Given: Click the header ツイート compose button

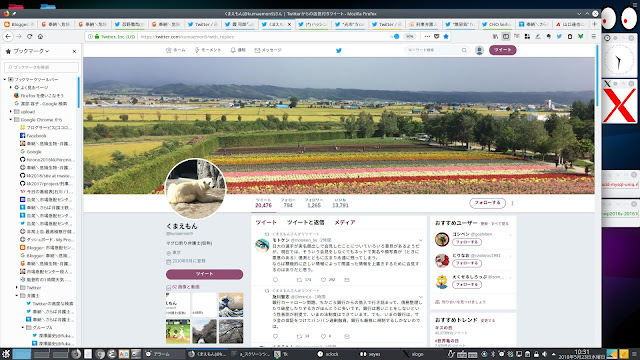Looking at the screenshot, I should 502,50.
